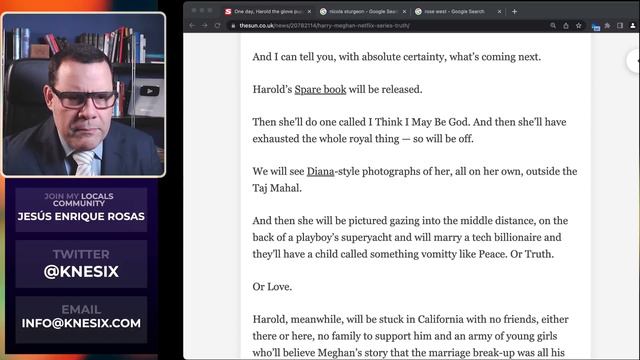The height and width of the screenshot is (360, 640).
Task: Click the email INFO@KNESIX.COM panel
Action: 81,319
